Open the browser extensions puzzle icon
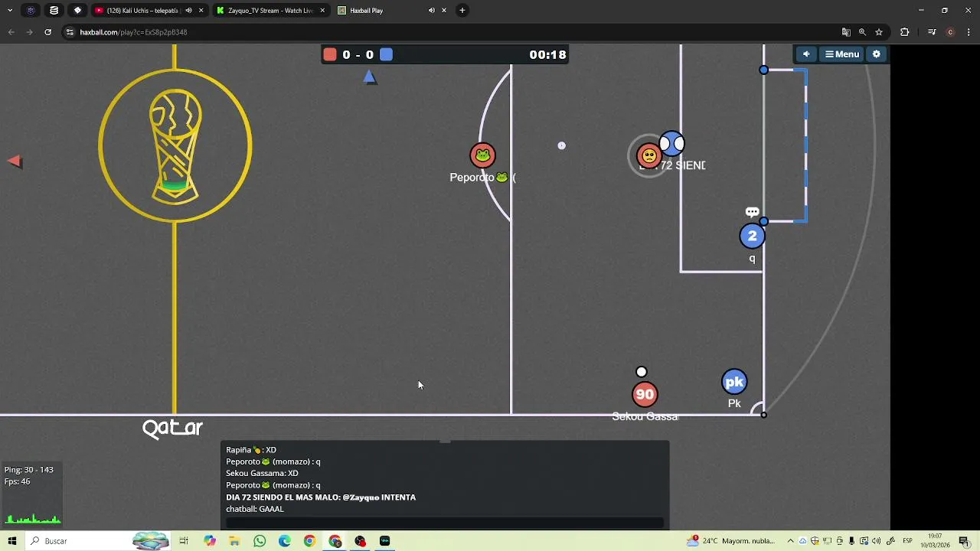Viewport: 980px width, 551px height. (x=905, y=32)
